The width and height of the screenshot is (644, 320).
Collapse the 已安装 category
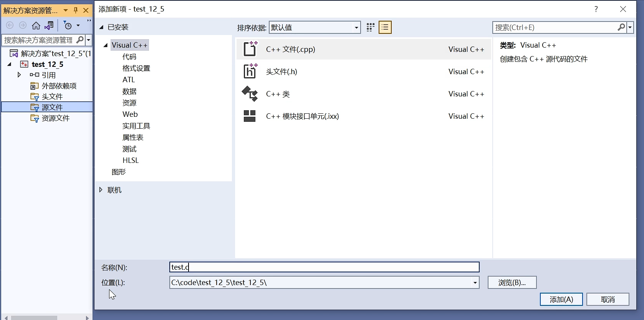tap(101, 27)
